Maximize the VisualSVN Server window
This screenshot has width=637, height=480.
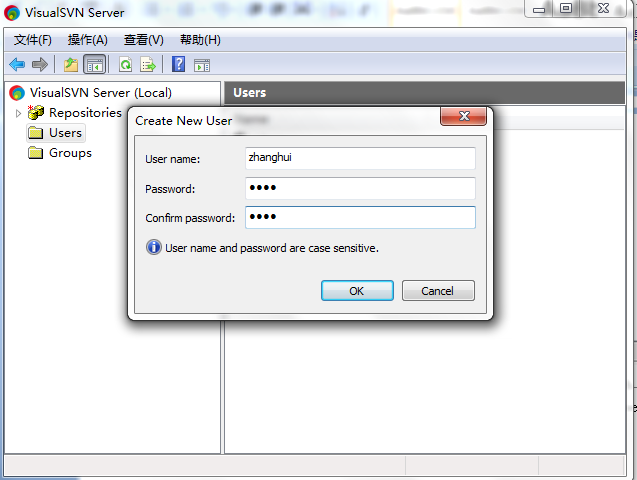tap(566, 9)
